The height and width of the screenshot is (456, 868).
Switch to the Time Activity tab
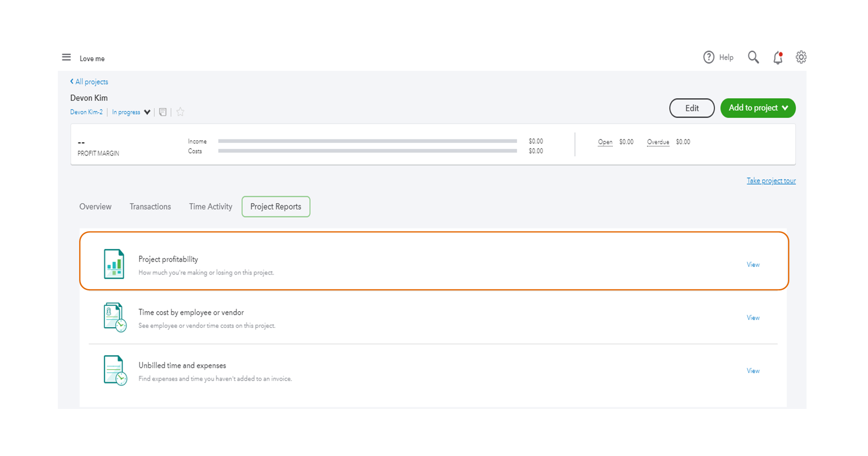pyautogui.click(x=211, y=206)
